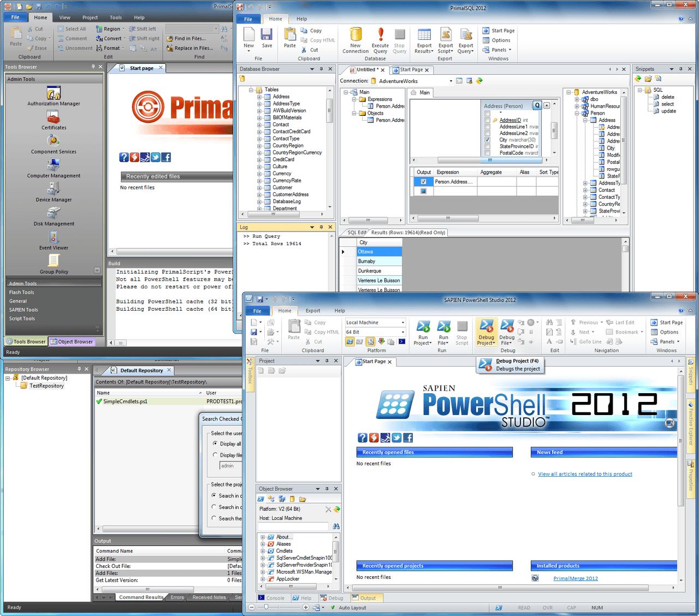This screenshot has width=699, height=616.
Task: Select SimpleCmdlets.ps1 in repository list
Action: coord(168,401)
